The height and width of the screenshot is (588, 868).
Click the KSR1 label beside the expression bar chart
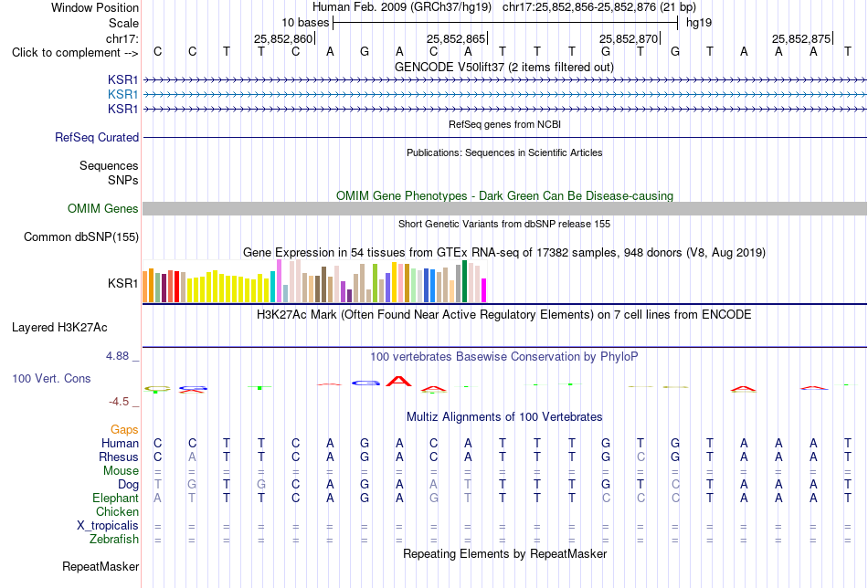123,283
